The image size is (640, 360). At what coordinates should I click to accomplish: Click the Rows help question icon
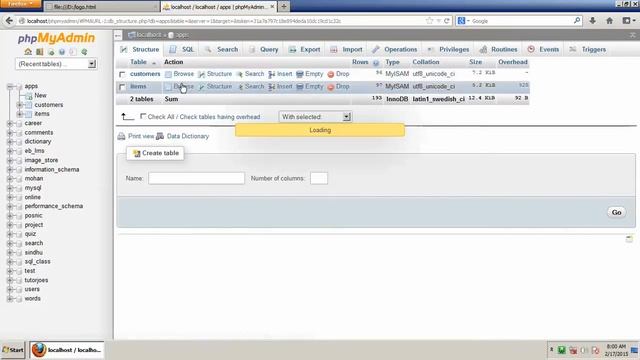point(376,62)
